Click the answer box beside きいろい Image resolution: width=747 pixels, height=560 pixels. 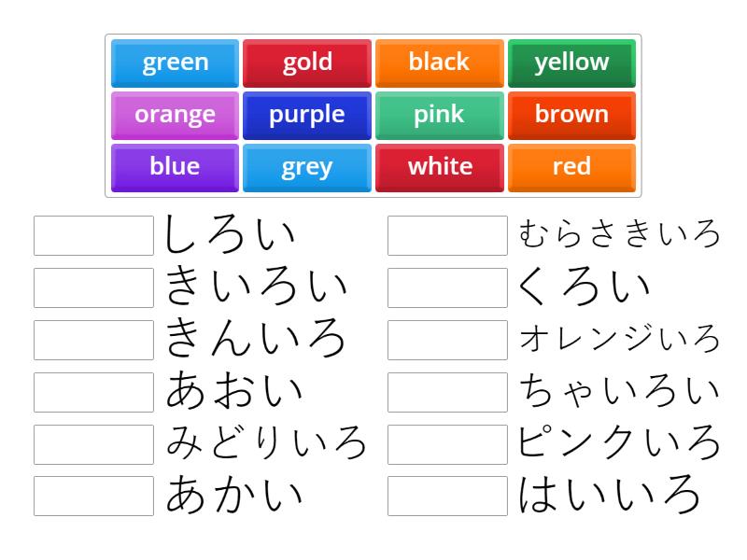[93, 287]
